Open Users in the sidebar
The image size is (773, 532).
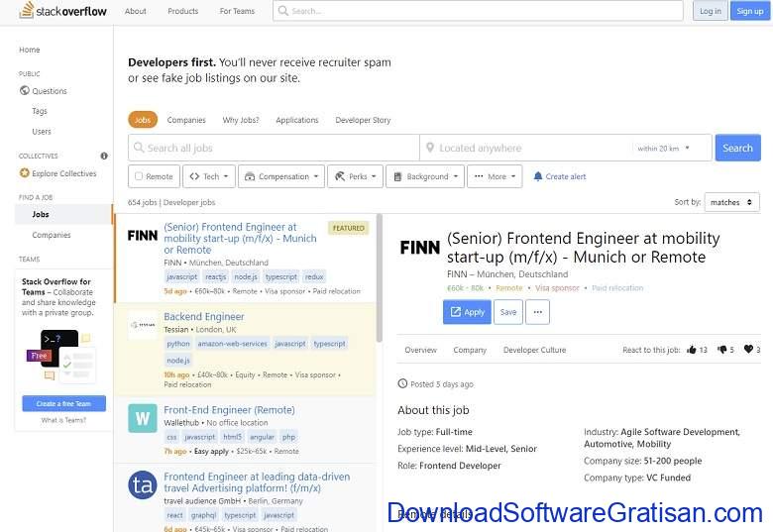coord(42,132)
